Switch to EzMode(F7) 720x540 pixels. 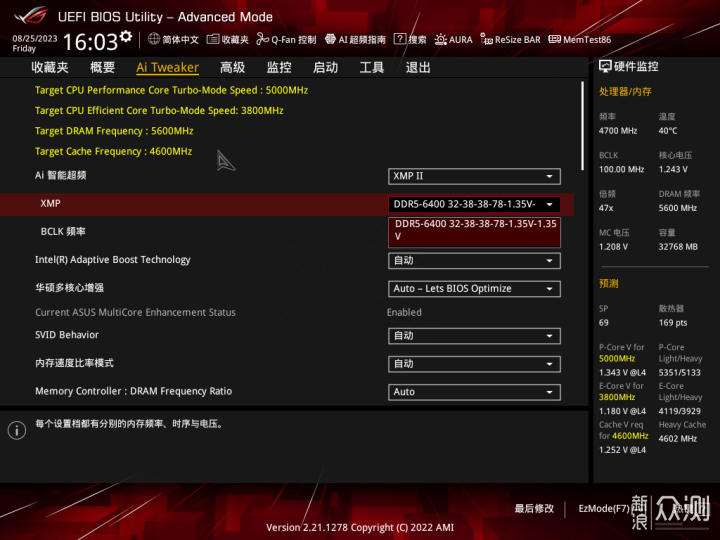coord(604,508)
